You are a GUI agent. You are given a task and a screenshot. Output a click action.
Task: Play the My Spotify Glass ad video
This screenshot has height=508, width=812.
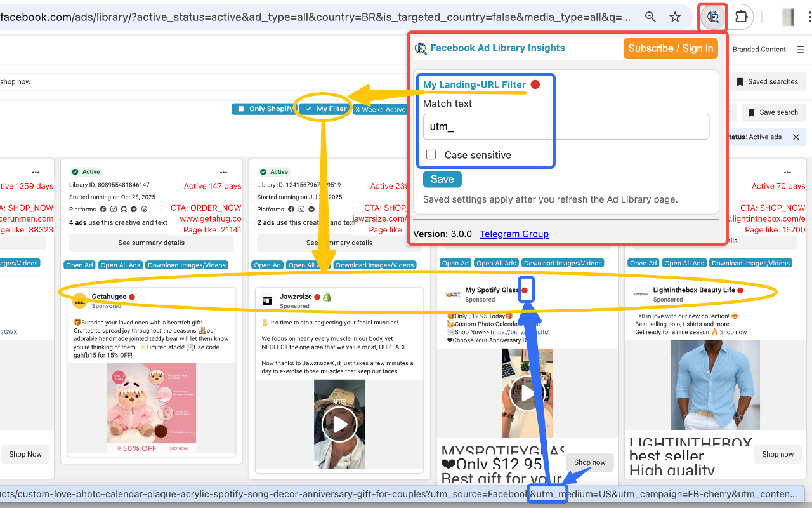click(x=528, y=394)
